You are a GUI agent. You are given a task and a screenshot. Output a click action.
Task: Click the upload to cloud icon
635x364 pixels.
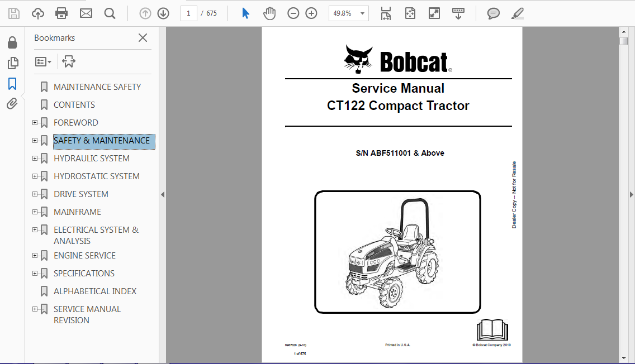[38, 13]
